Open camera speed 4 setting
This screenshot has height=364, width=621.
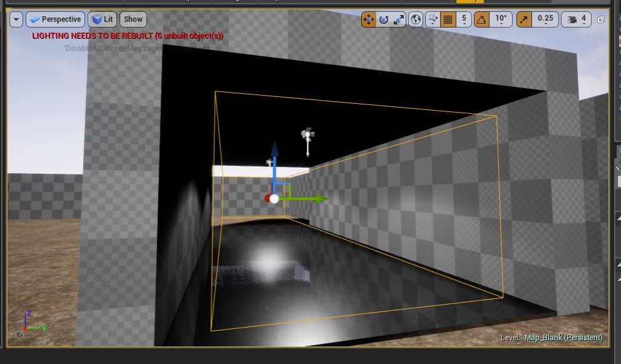coord(577,19)
